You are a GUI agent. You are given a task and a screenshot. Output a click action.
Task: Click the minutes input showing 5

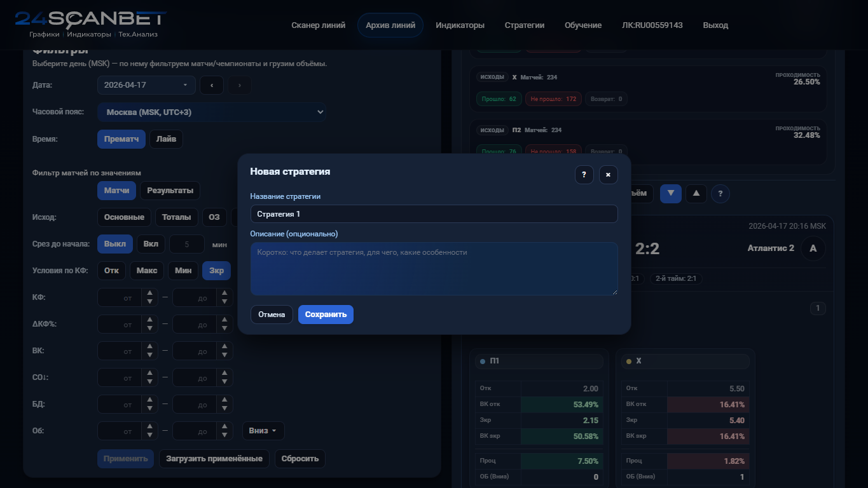click(187, 244)
